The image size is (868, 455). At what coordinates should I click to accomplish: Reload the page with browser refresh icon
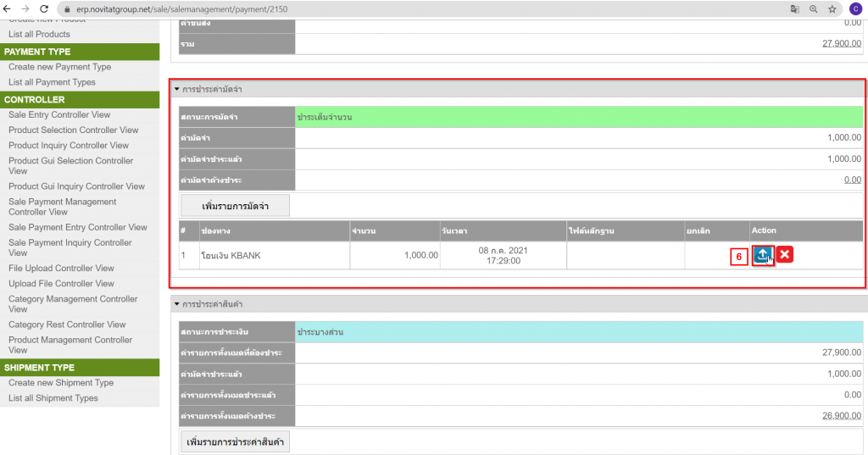point(44,8)
